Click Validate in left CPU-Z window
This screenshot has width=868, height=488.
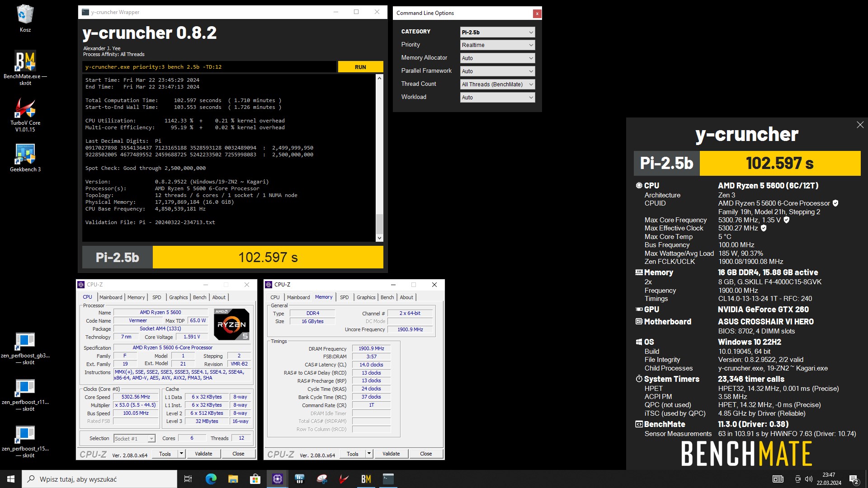tap(203, 454)
